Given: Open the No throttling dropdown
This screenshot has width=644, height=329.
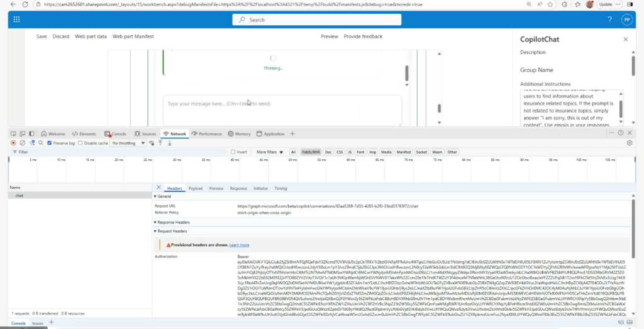Looking at the screenshot, I should [x=128, y=143].
